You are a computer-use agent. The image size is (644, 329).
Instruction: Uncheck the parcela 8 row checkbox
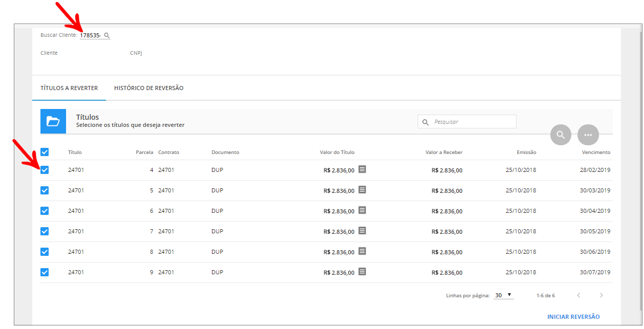pyautogui.click(x=45, y=252)
